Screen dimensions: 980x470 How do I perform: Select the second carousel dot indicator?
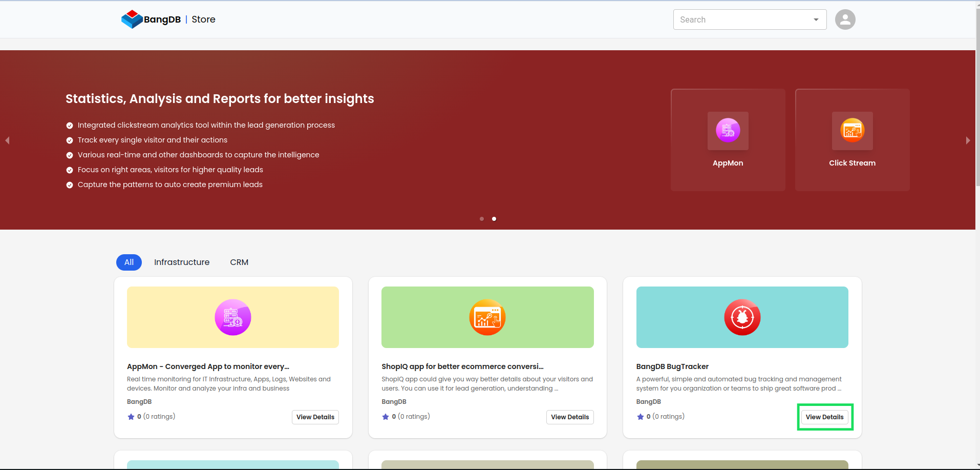494,219
